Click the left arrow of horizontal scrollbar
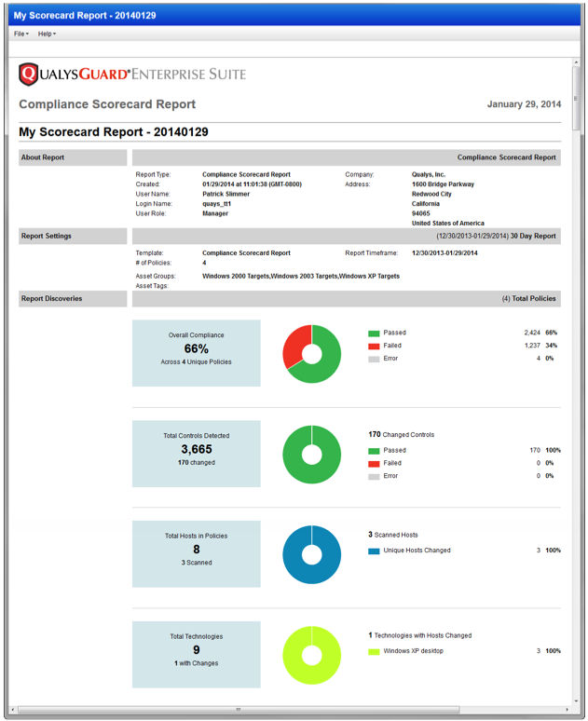The height and width of the screenshot is (721, 588). point(12,710)
